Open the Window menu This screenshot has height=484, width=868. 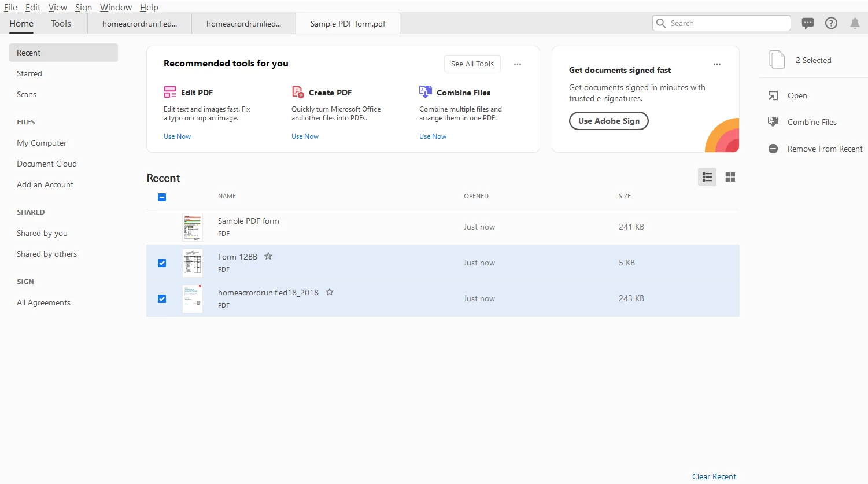point(116,7)
